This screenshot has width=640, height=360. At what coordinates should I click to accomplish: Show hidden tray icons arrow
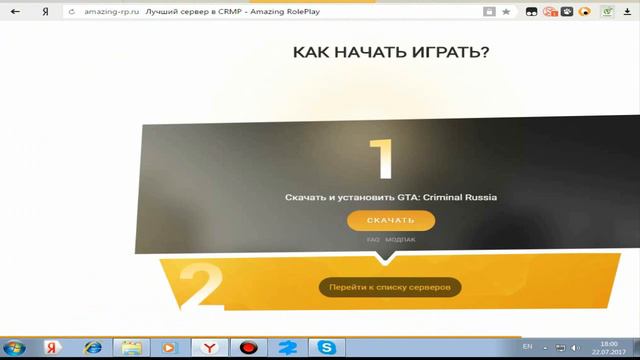pos(545,348)
